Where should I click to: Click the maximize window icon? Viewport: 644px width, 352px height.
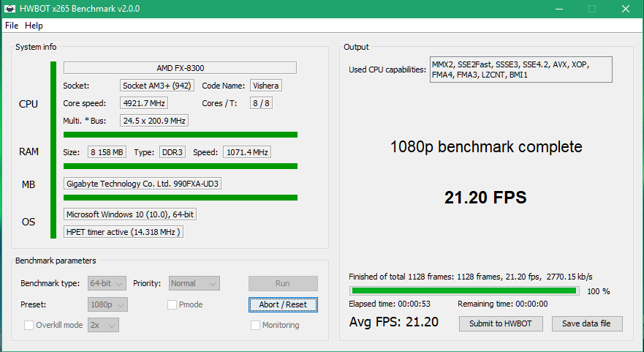pyautogui.click(x=592, y=9)
